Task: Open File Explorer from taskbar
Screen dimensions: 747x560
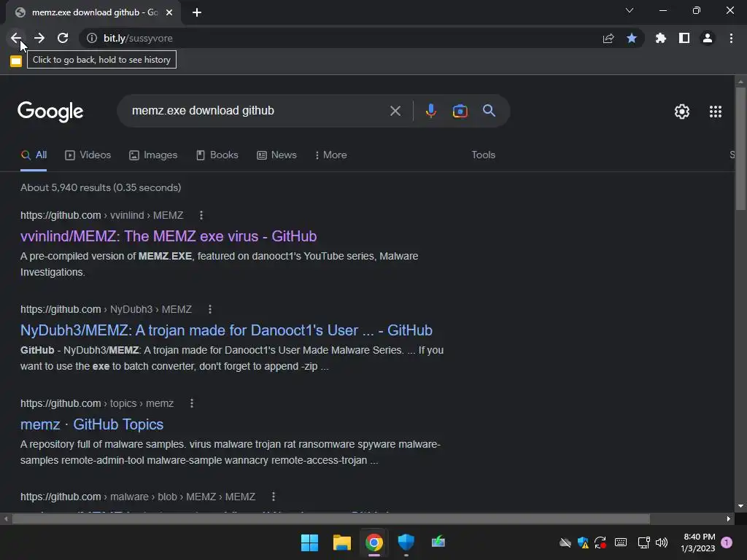Action: [341, 542]
